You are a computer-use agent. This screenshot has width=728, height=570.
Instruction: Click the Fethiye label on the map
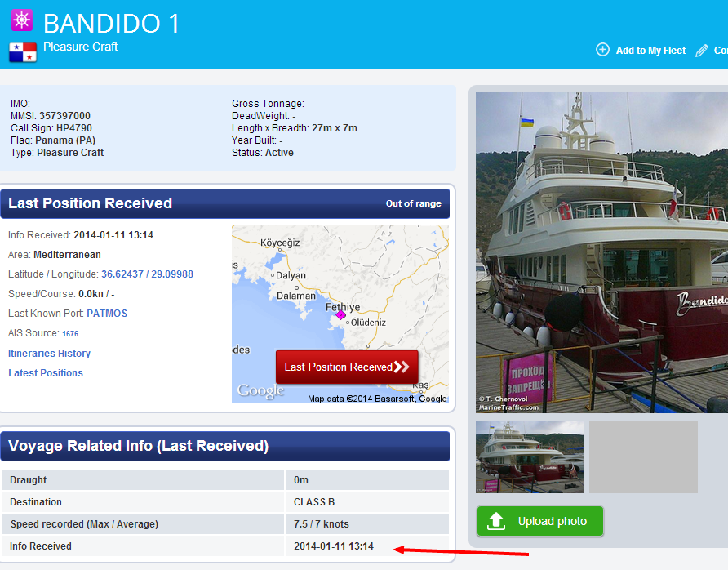(x=343, y=307)
